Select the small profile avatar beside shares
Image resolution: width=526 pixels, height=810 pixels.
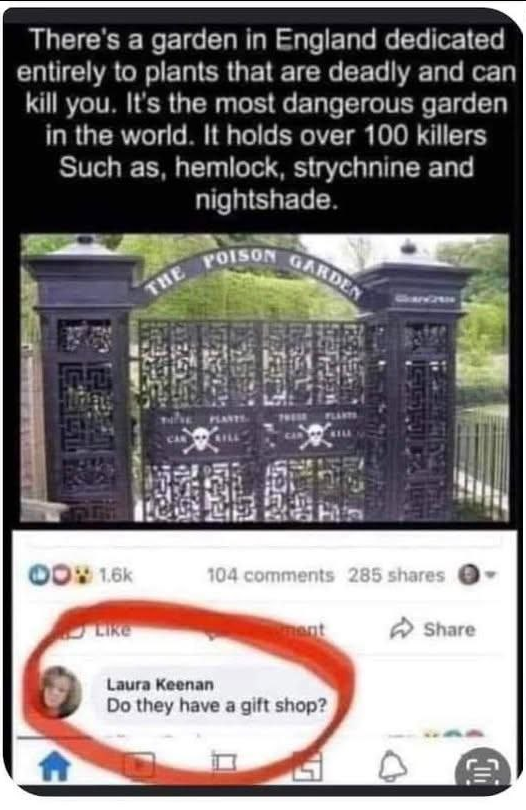click(x=468, y=575)
